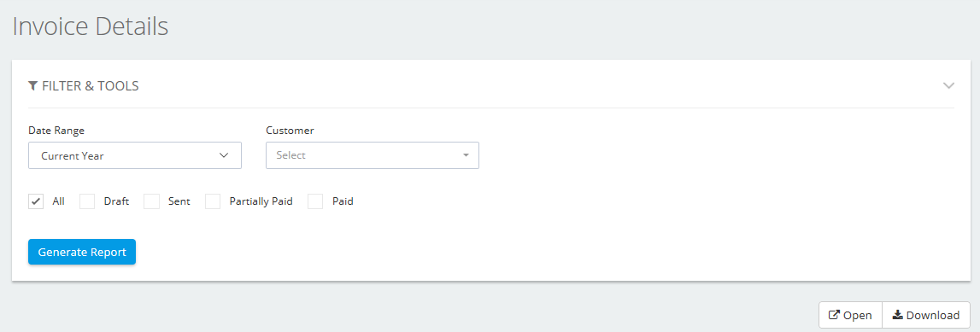Open the Customer select caret
The height and width of the screenshot is (332, 980).
466,155
